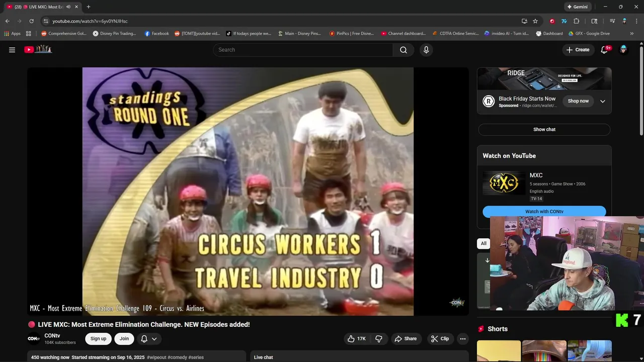644x362 pixels.
Task: Open CDTFA Online Services bookmark
Action: (x=455, y=34)
